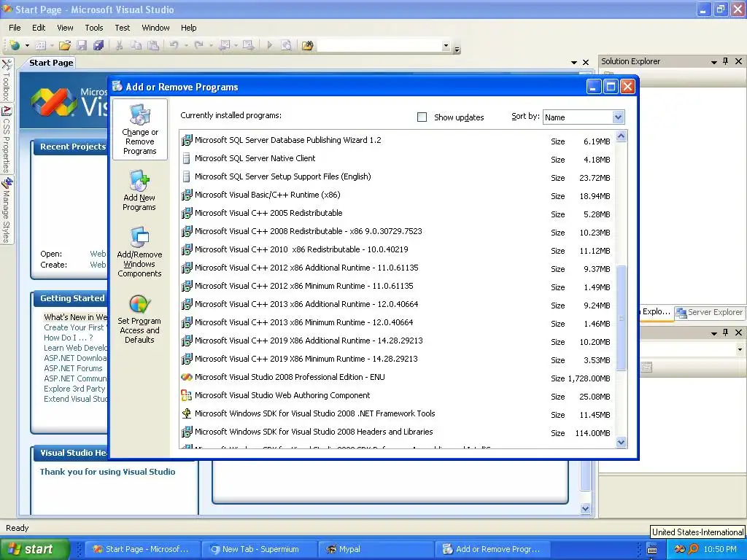Click the Start Debugging play icon
747x560 pixels.
270,45
